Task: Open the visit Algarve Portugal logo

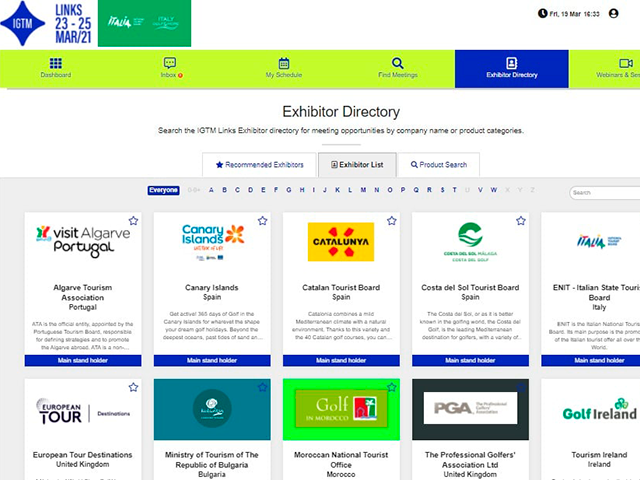Action: click(83, 241)
